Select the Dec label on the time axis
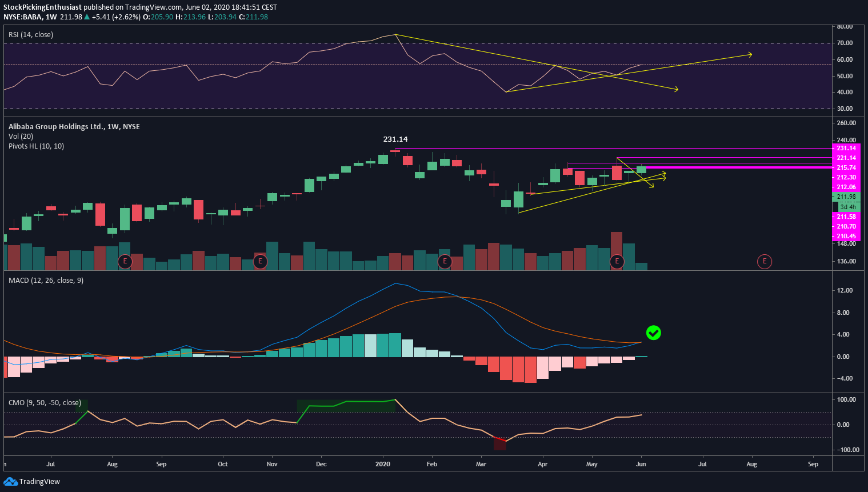Viewport: 868px width, 492px height. click(x=321, y=464)
